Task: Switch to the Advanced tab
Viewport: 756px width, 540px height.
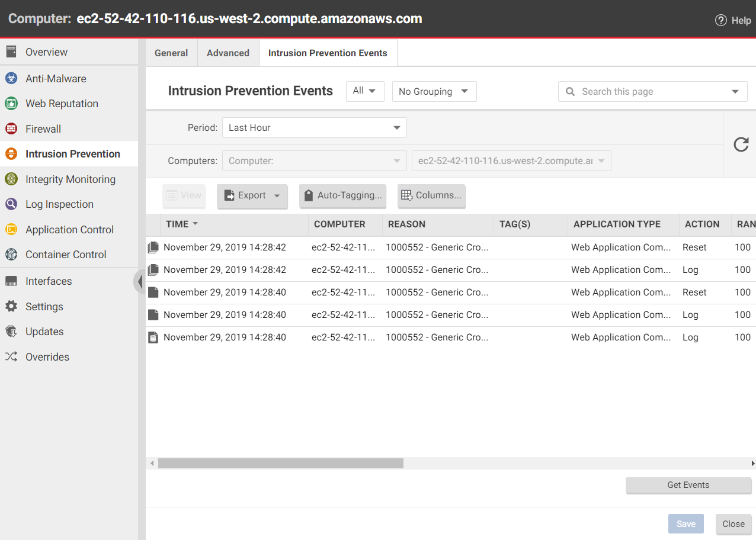Action: click(x=228, y=53)
